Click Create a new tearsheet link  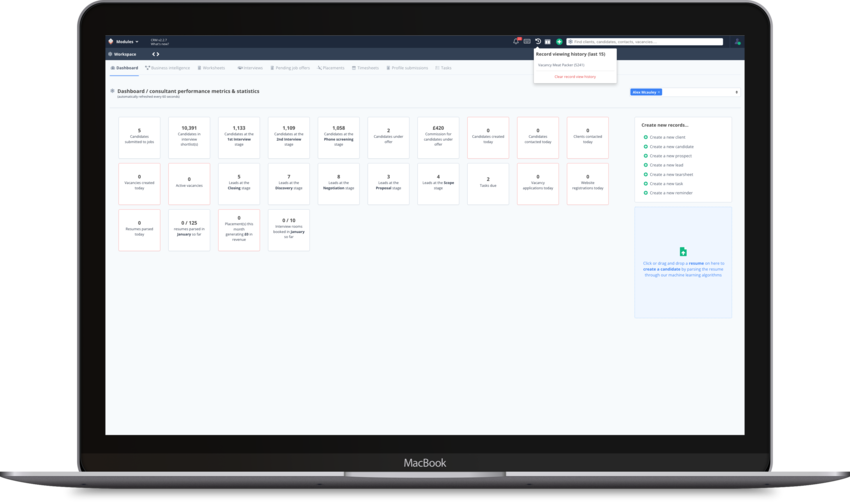click(671, 175)
